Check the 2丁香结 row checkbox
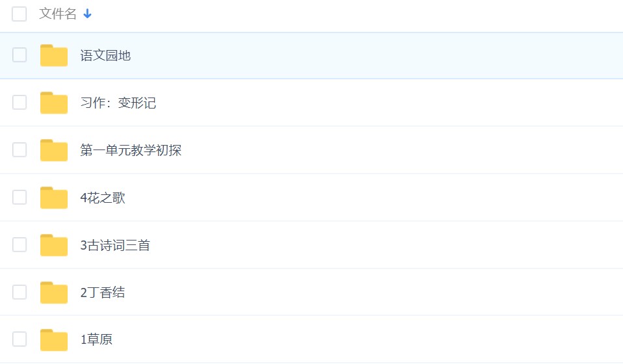This screenshot has height=364, width=623. coord(20,292)
